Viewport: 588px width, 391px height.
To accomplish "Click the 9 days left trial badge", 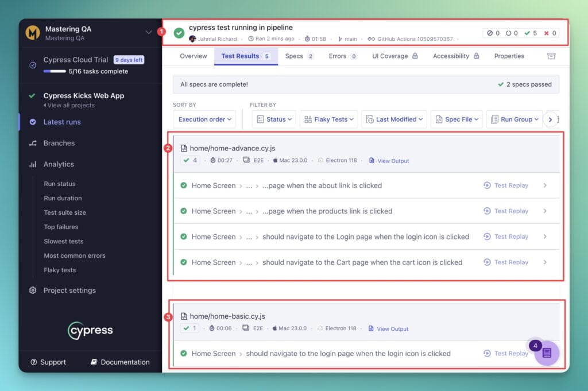I will (129, 60).
